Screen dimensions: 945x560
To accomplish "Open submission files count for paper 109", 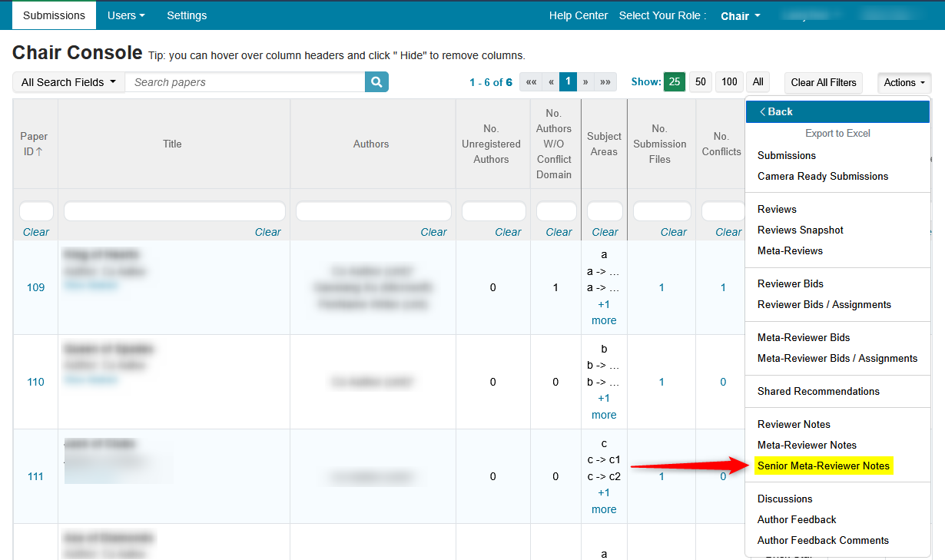I will [661, 287].
